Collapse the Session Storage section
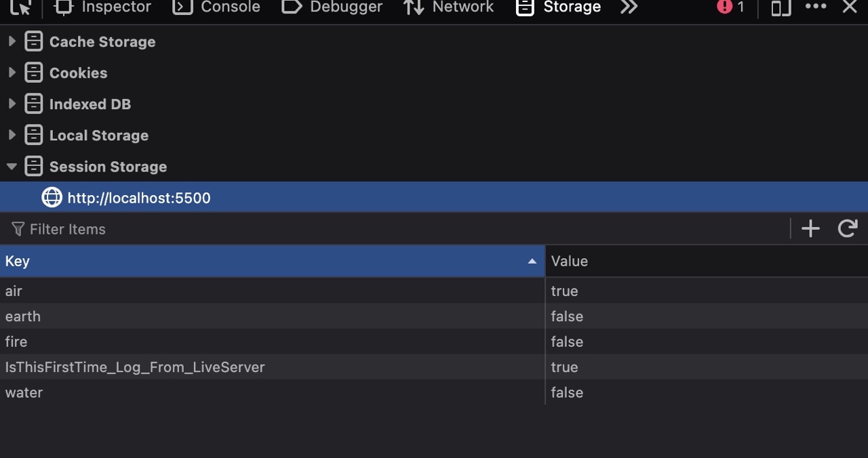868x458 pixels. pyautogui.click(x=12, y=166)
